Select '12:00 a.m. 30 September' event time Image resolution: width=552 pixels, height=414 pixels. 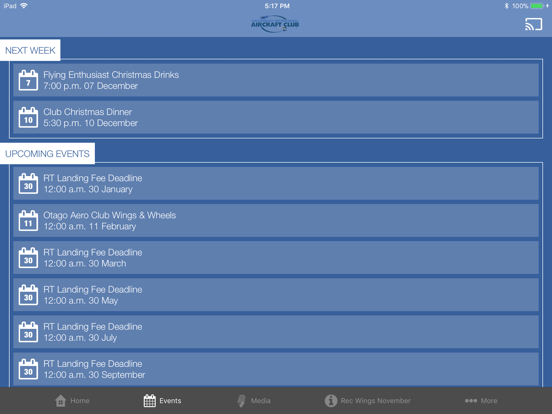point(94,375)
